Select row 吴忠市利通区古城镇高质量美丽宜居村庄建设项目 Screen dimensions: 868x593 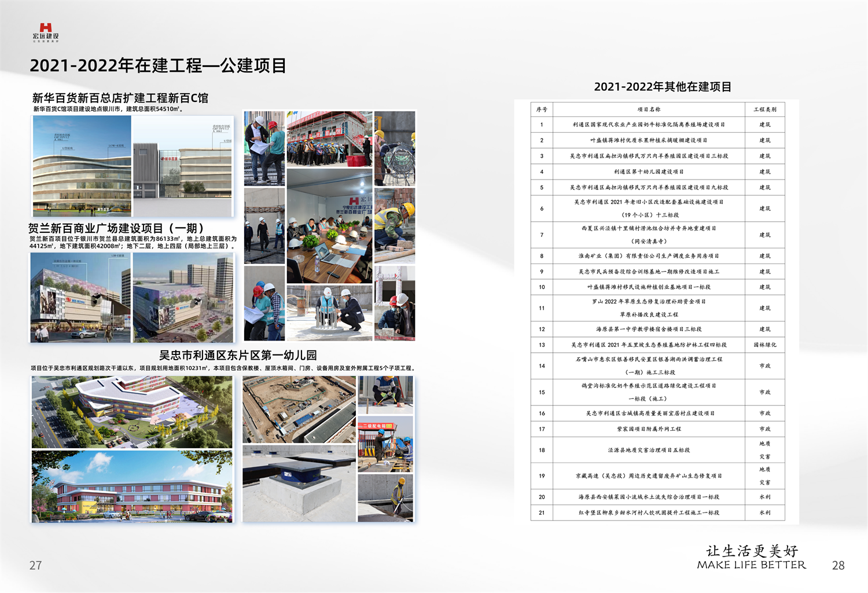click(657, 413)
